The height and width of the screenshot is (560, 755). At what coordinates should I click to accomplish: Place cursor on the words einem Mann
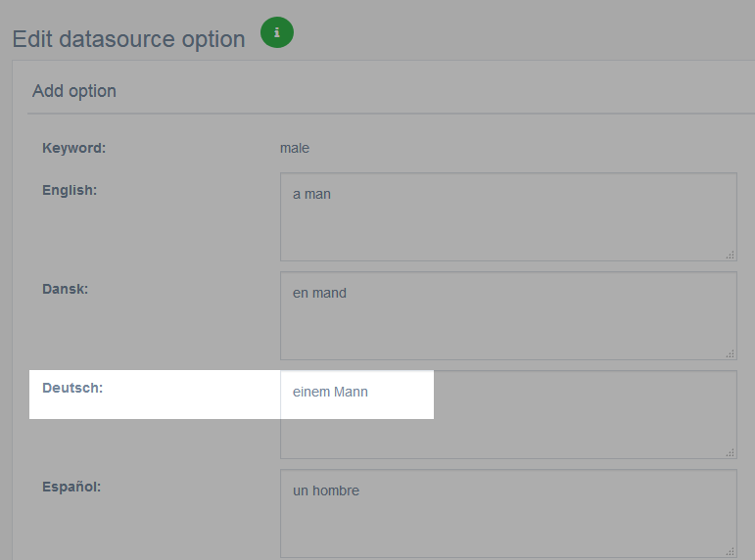[330, 392]
